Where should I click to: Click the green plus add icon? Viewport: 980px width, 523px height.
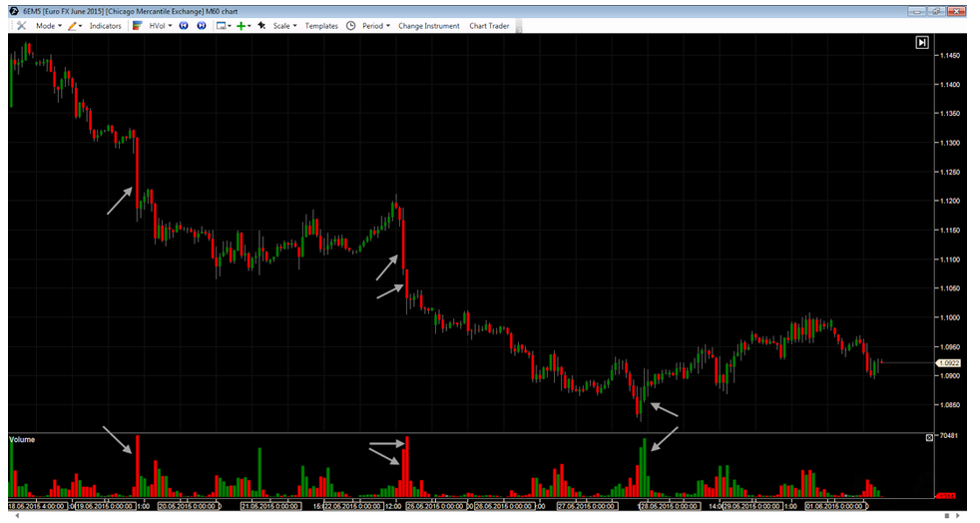[244, 26]
